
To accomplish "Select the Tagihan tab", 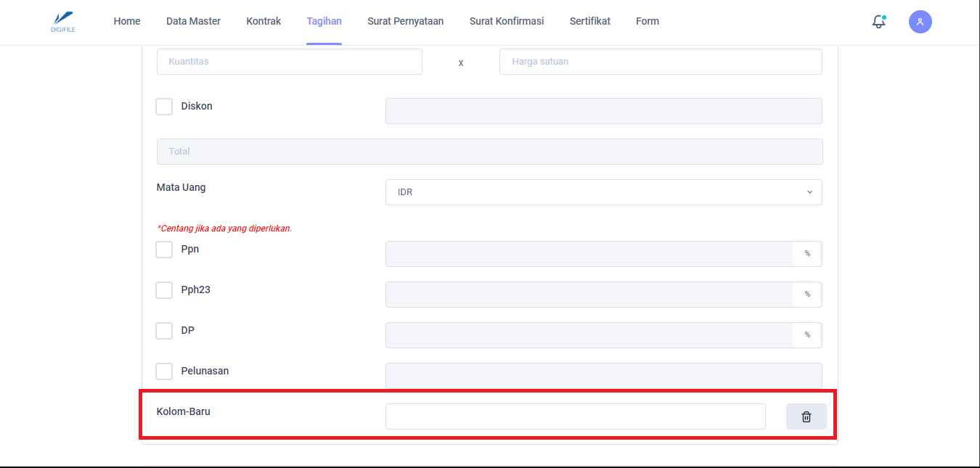I will pos(324,21).
